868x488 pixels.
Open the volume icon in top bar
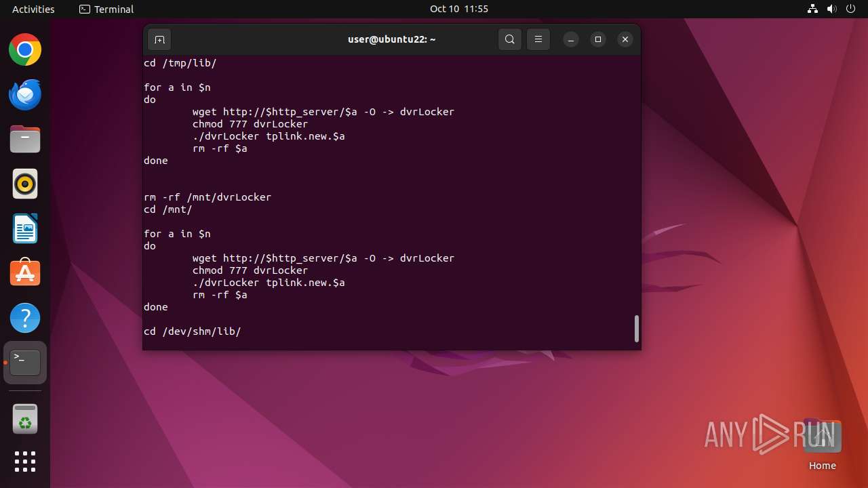tap(832, 9)
